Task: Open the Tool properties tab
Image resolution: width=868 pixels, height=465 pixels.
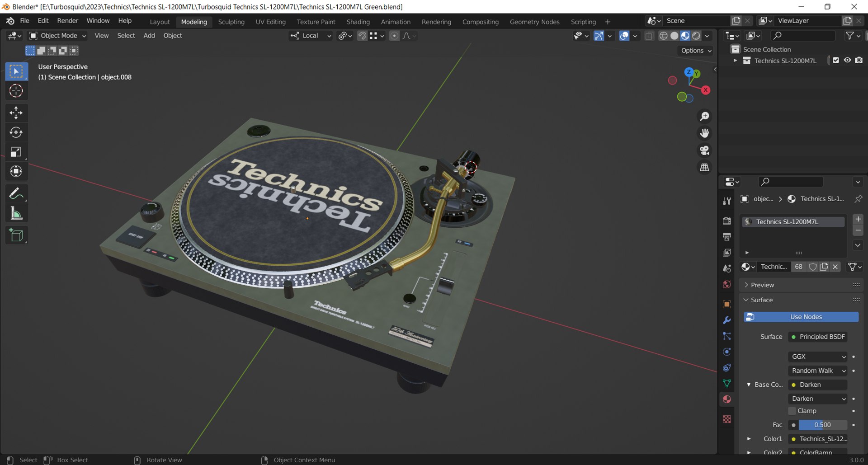Action: click(x=727, y=201)
